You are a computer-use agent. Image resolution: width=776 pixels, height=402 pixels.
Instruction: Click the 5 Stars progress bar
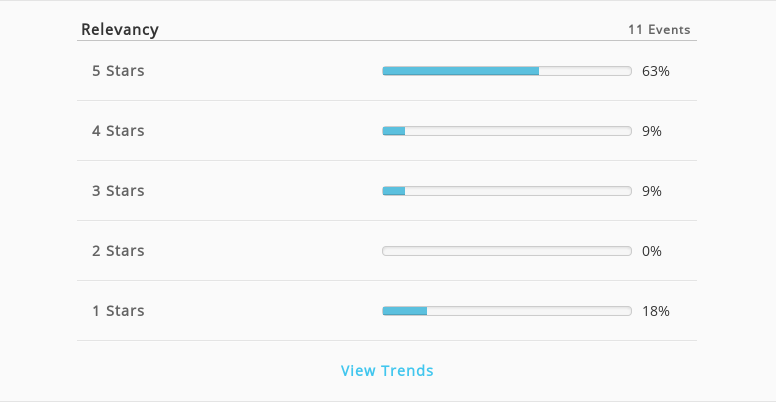tap(507, 71)
